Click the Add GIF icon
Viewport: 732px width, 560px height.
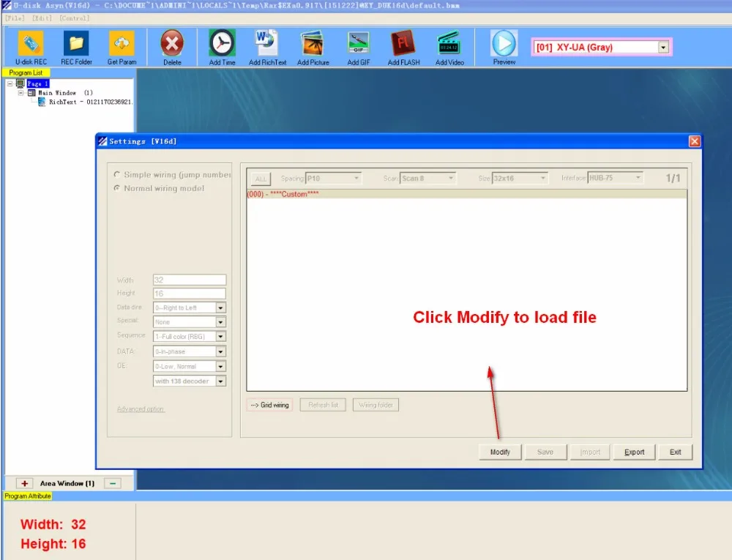[358, 43]
